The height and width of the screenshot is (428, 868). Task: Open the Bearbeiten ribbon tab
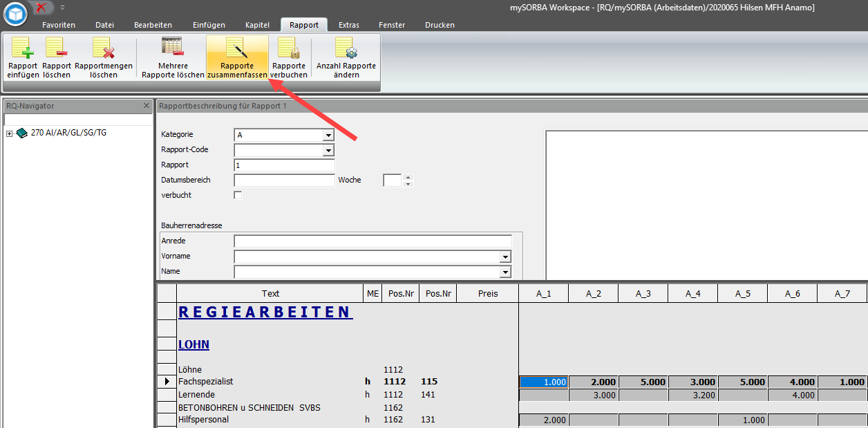(x=153, y=25)
